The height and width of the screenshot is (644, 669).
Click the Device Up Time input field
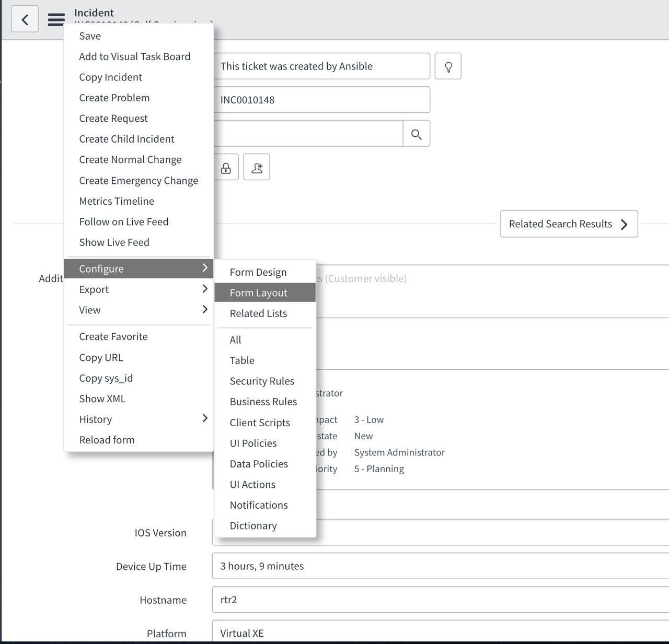coord(439,566)
